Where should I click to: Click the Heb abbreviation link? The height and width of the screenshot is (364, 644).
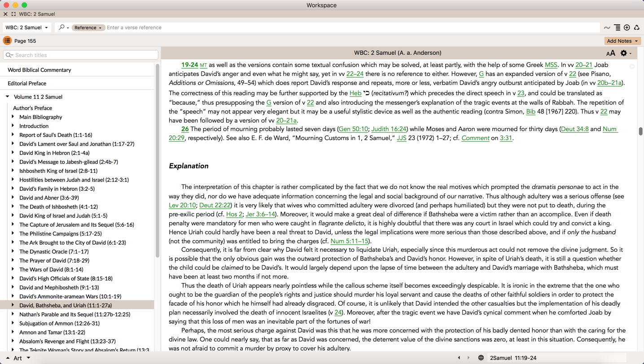pos(355,93)
